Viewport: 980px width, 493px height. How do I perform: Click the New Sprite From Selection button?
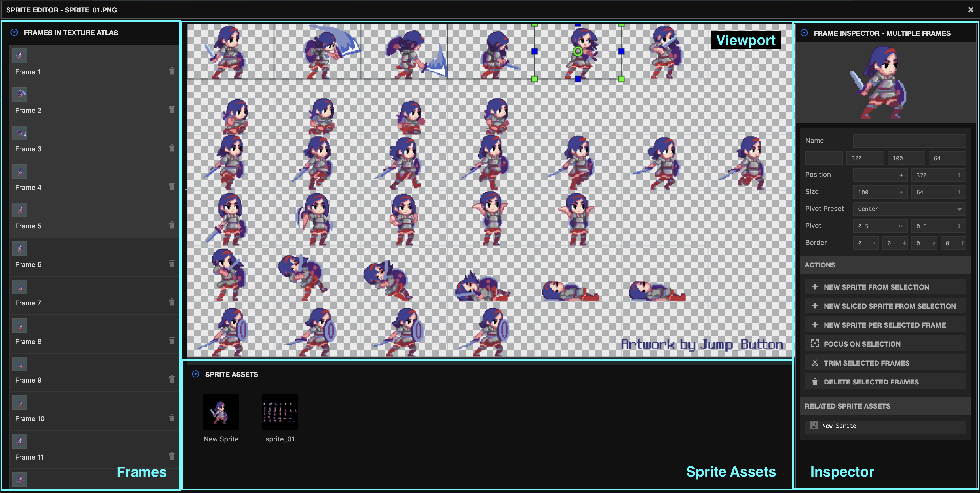pos(885,287)
